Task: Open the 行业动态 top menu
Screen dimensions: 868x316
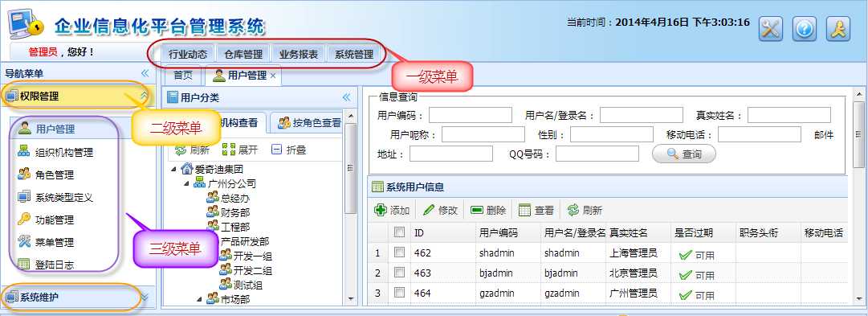Action: pos(188,55)
